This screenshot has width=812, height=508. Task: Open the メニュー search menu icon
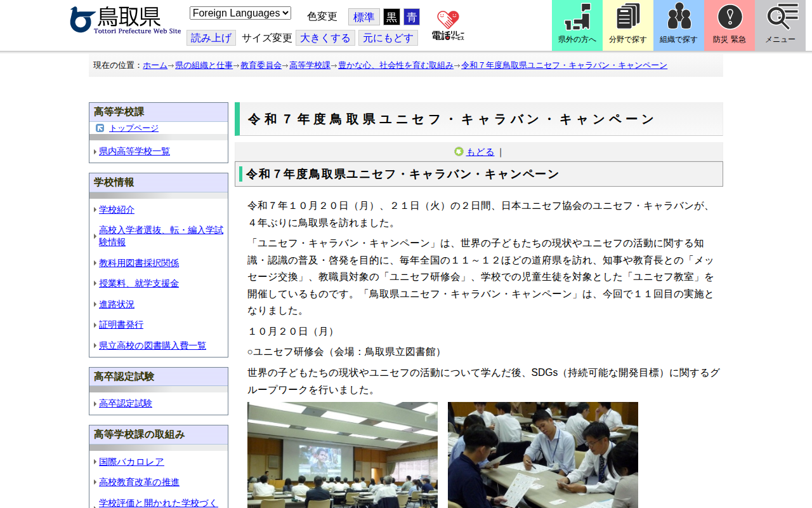(x=780, y=25)
